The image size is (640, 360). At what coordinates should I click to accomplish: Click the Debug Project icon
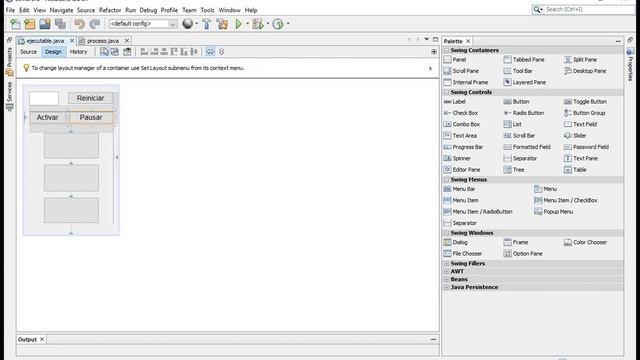click(258, 24)
